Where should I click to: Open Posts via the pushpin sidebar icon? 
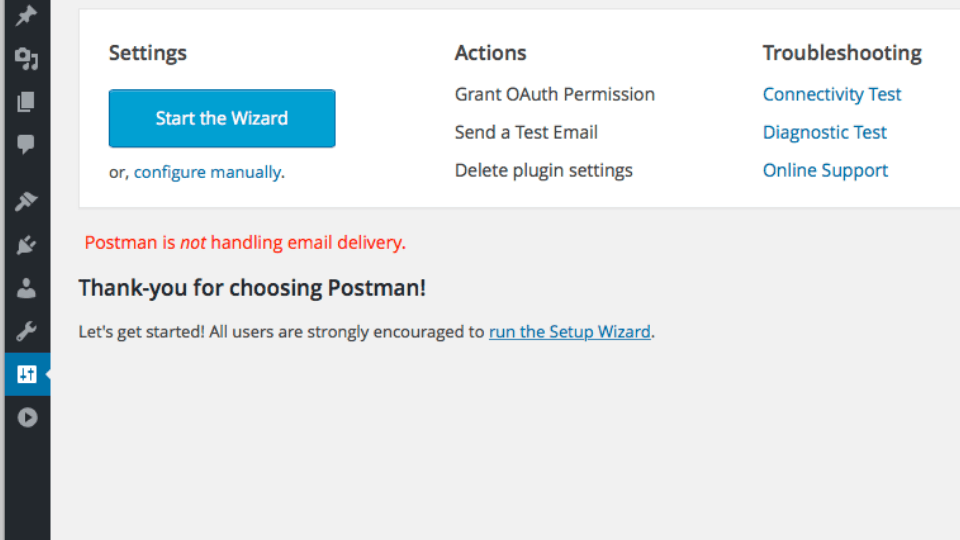click(26, 15)
